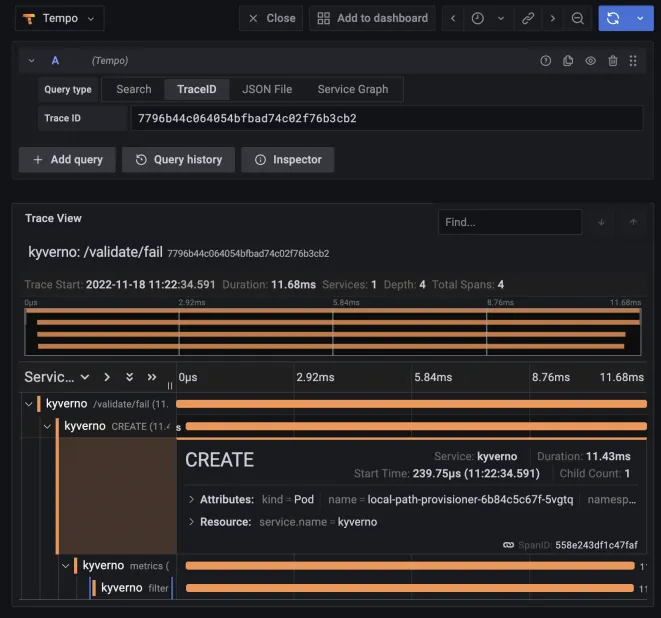The width and height of the screenshot is (661, 618).
Task: Switch to the Search query type tab
Action: tap(133, 89)
